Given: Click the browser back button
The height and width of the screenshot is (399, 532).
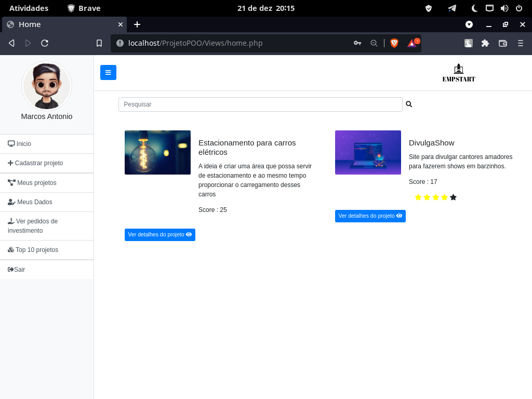Looking at the screenshot, I should pyautogui.click(x=11, y=43).
